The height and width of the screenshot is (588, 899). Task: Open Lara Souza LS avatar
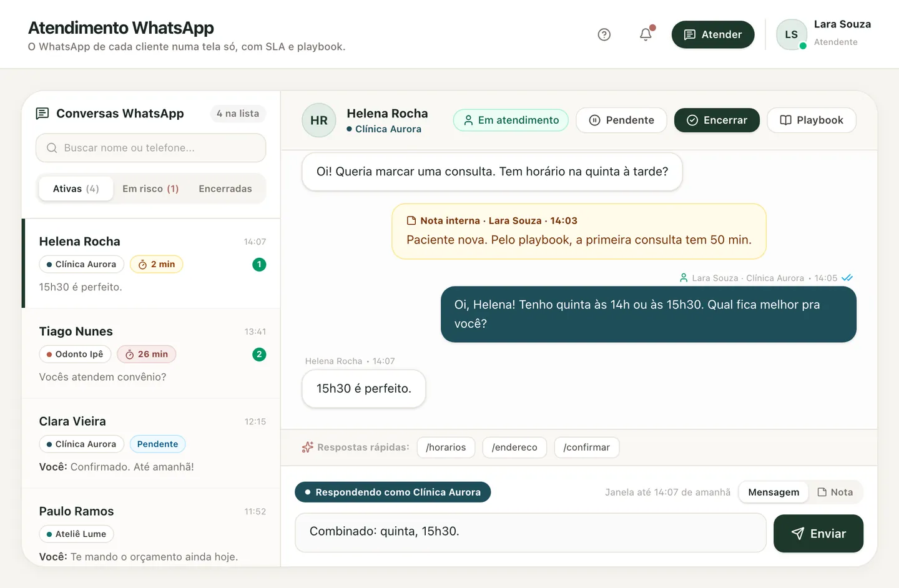(x=792, y=34)
